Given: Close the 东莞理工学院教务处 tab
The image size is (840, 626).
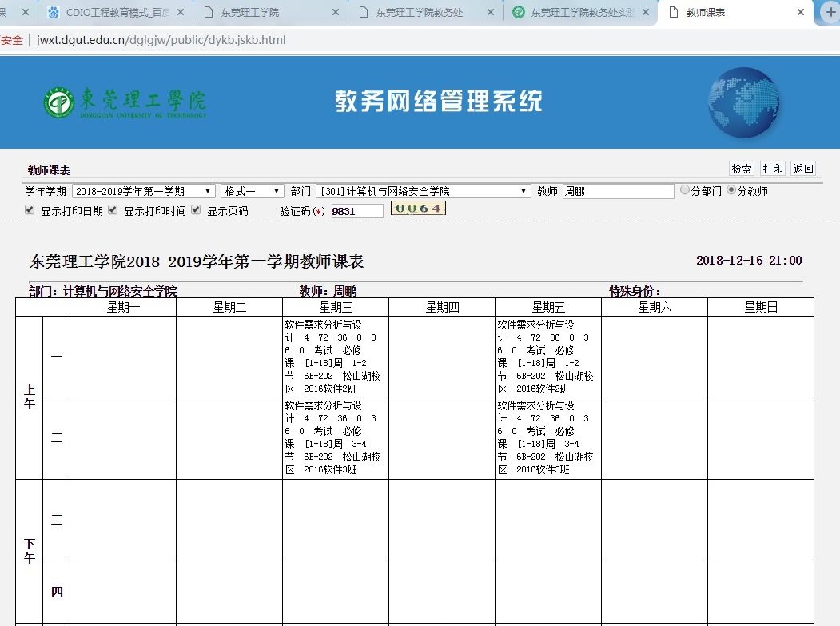Looking at the screenshot, I should [490, 12].
